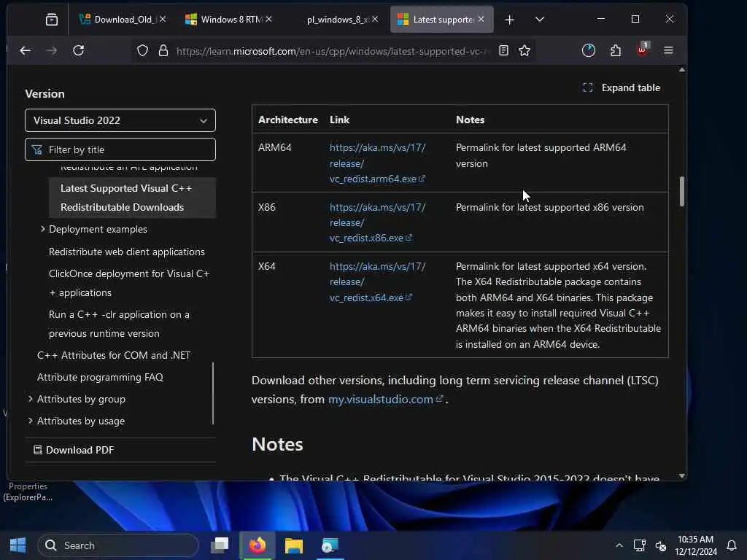This screenshot has width=747, height=560.
Task: Open Redistribute web client applications
Action: (x=127, y=252)
